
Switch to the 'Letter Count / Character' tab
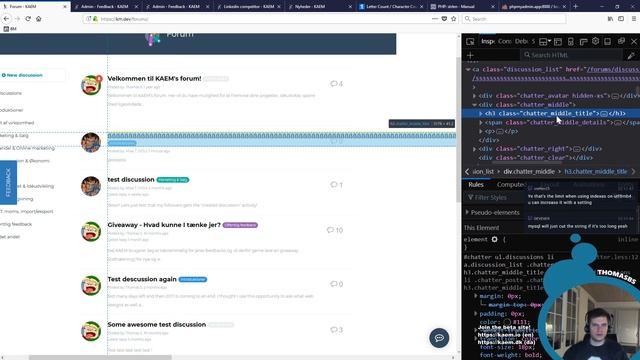(x=391, y=7)
